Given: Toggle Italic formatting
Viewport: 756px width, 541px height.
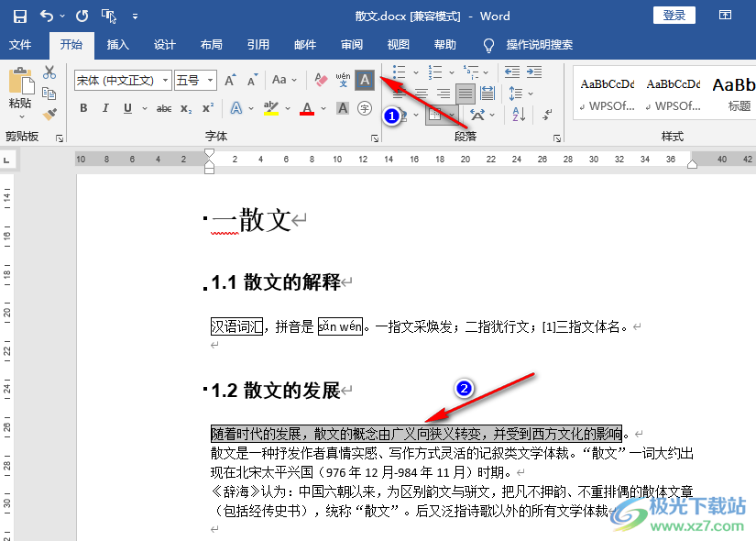Looking at the screenshot, I should pyautogui.click(x=105, y=108).
